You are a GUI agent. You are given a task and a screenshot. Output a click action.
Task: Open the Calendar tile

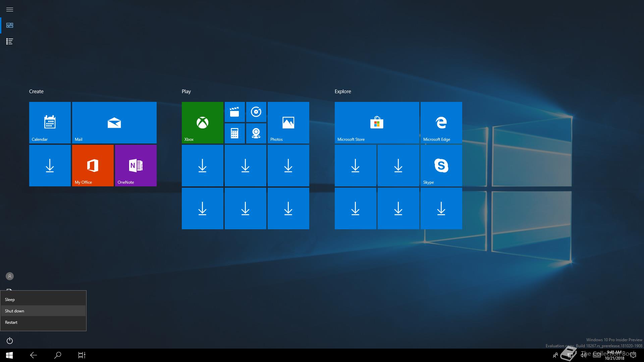coord(50,123)
